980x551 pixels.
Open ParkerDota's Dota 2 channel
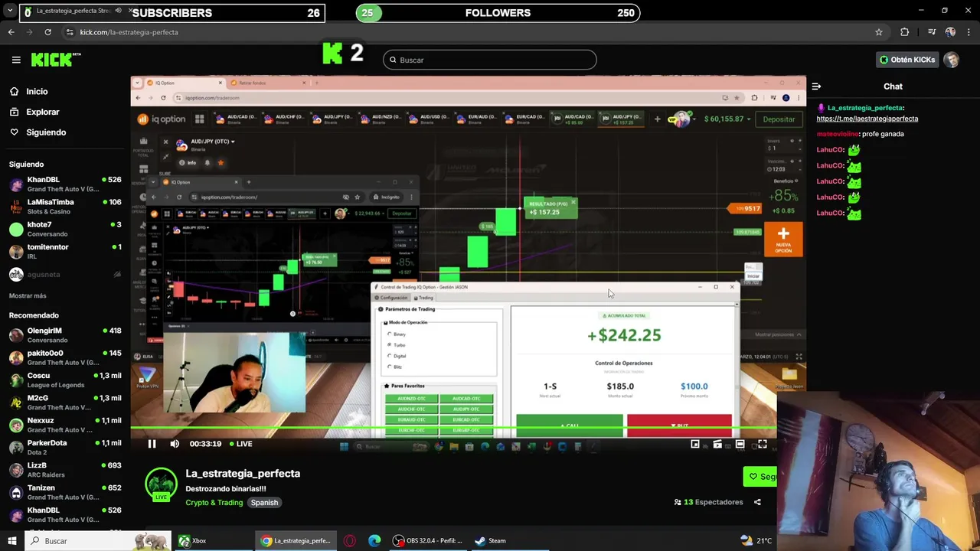[x=64, y=447]
